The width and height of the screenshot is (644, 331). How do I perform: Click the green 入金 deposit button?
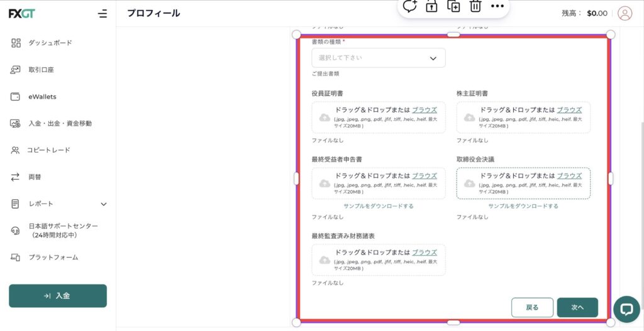tap(58, 296)
